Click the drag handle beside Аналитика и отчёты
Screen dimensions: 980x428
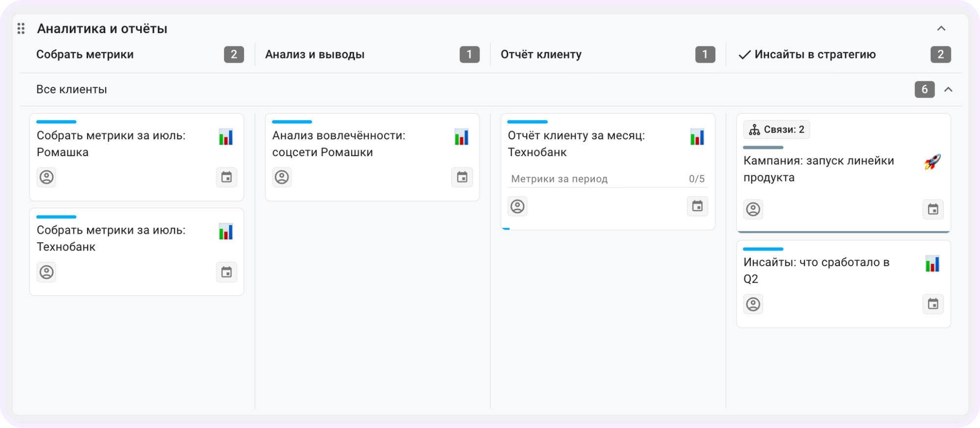point(21,28)
